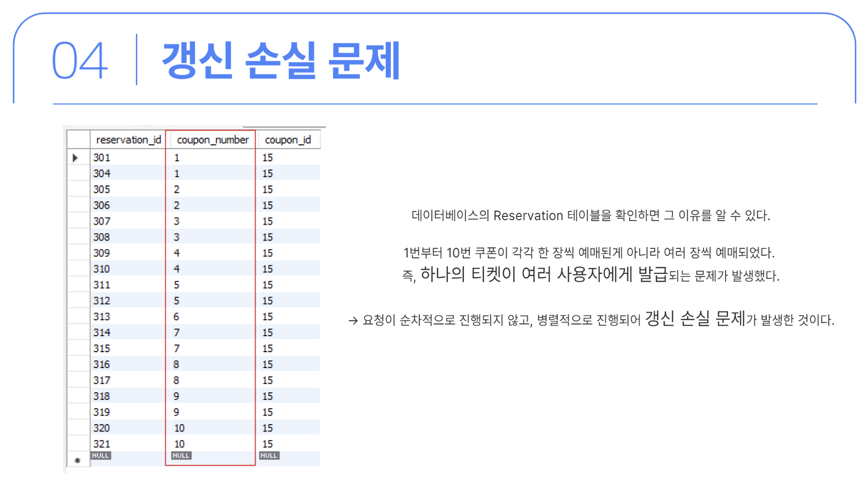Image resolution: width=868 pixels, height=487 pixels.
Task: Click coupon_number value 9 in row 318
Action: [176, 396]
